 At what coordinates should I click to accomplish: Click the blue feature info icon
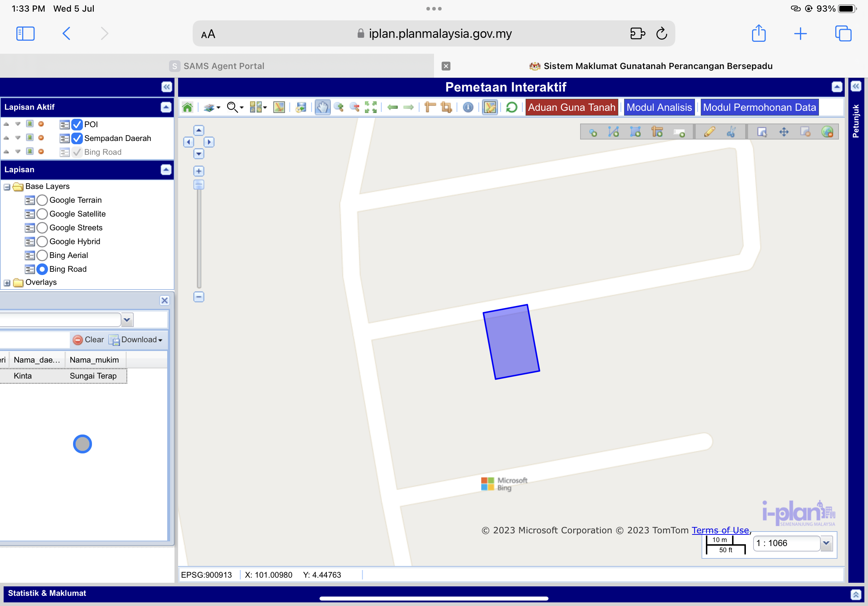[468, 107]
